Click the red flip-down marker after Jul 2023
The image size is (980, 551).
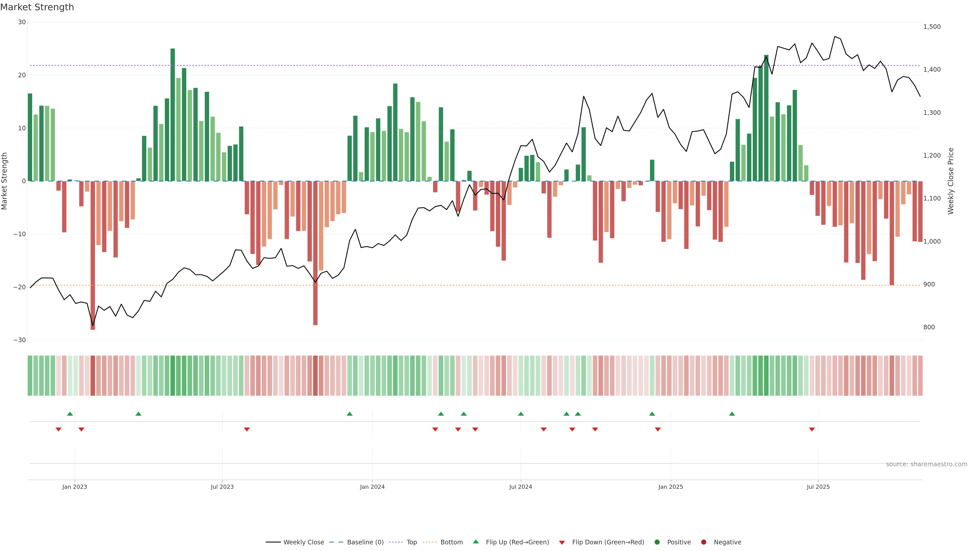click(x=247, y=429)
